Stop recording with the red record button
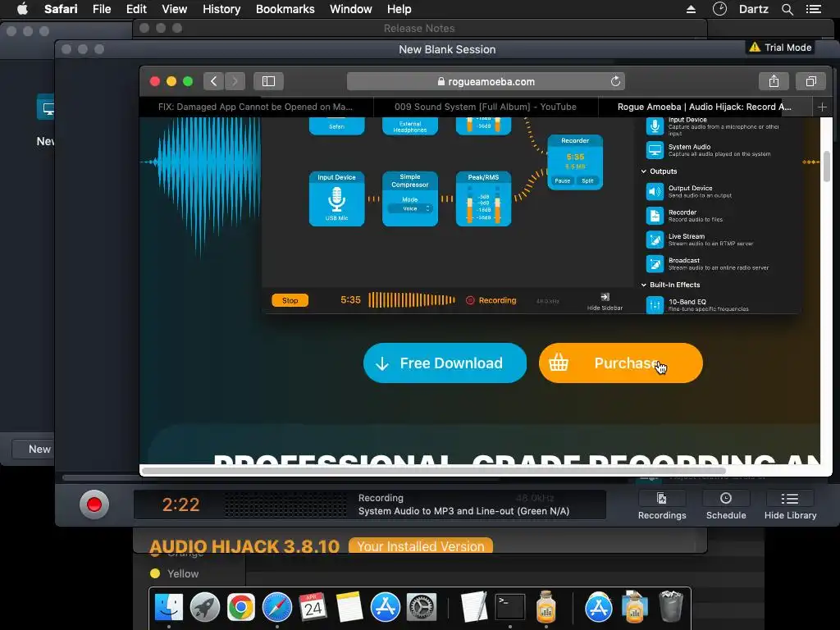The height and width of the screenshot is (630, 840). point(94,504)
